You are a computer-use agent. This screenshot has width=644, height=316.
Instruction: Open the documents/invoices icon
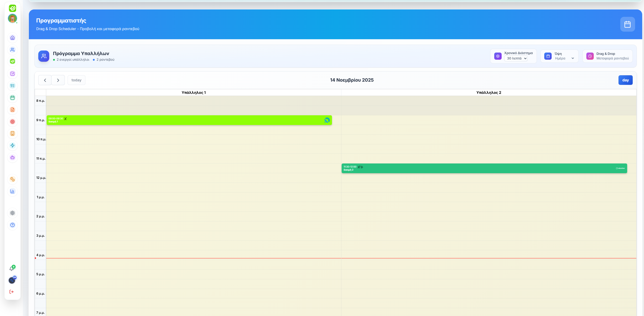click(12, 110)
